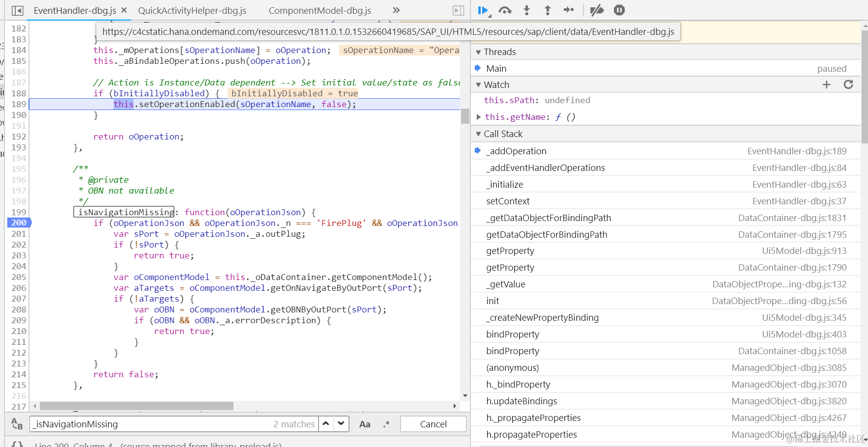Image resolution: width=868 pixels, height=447 pixels.
Task: Toggle breakpoint on line 200
Action: pos(19,223)
